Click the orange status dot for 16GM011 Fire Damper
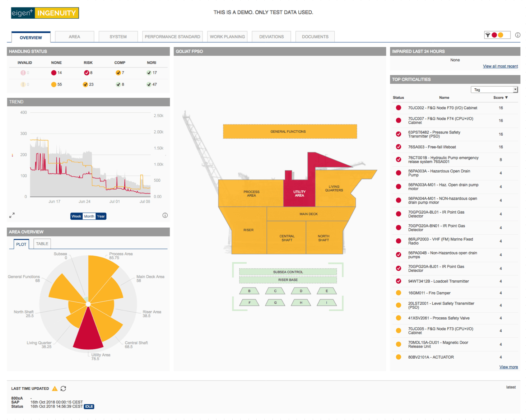This screenshot has height=420, width=526. [x=398, y=293]
